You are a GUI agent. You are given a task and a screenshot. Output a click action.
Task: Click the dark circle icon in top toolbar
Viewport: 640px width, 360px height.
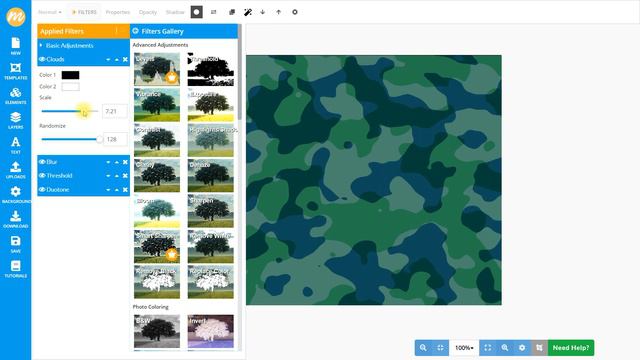[x=197, y=12]
